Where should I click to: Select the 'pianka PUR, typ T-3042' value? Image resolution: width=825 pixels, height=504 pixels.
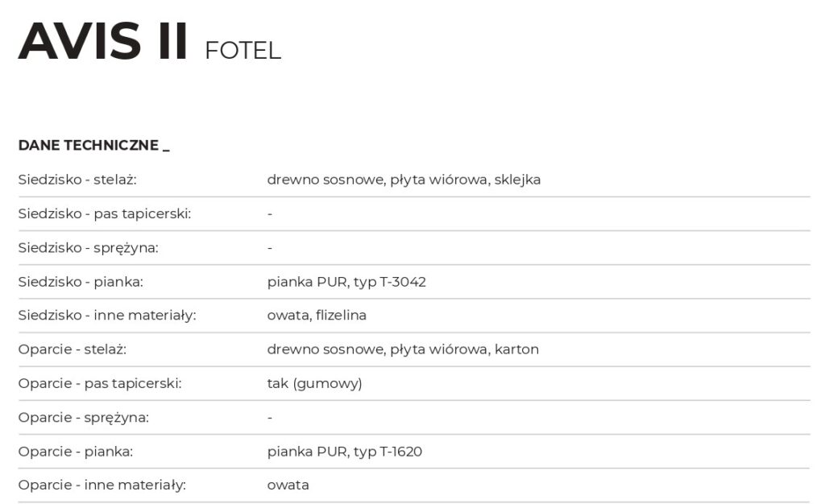pos(346,282)
